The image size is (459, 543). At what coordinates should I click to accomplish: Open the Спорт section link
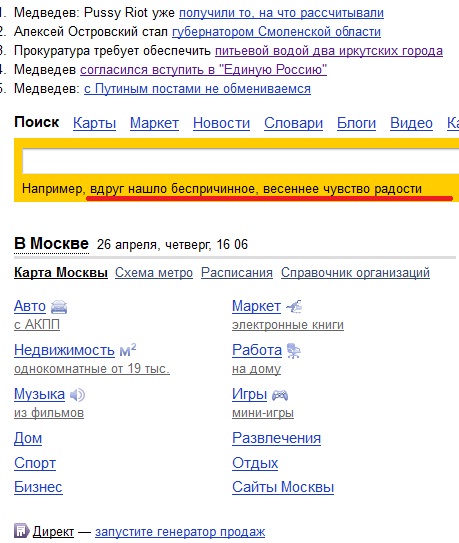click(35, 463)
